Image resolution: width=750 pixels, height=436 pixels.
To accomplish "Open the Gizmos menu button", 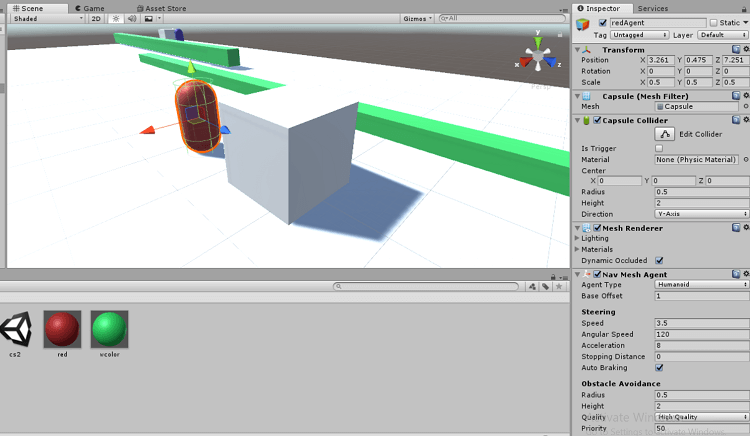I will [419, 18].
